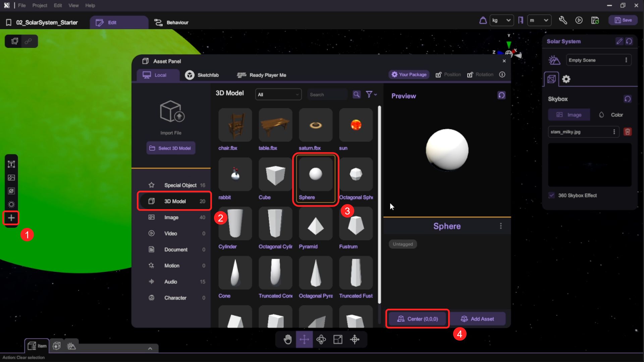This screenshot has width=644, height=362.
Task: Click the play preview icon in top bar
Action: click(x=579, y=20)
